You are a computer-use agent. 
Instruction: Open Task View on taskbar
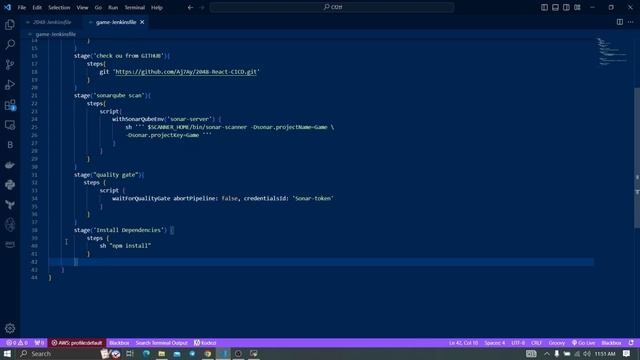(130, 353)
